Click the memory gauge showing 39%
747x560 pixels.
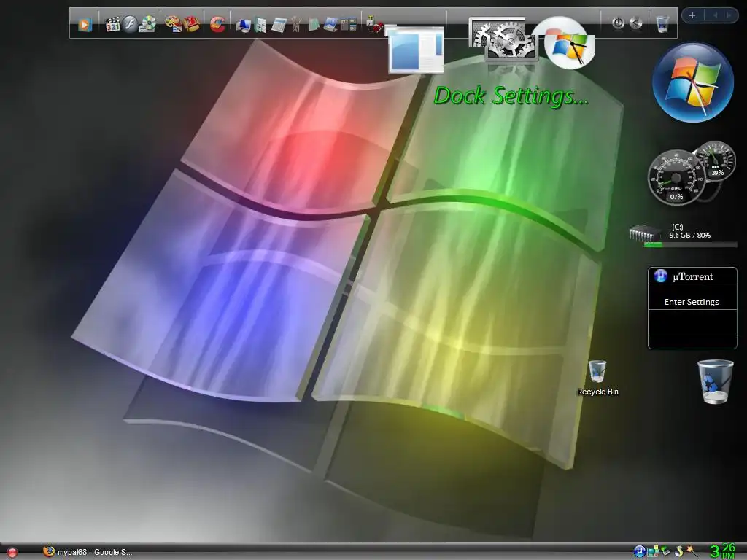716,160
